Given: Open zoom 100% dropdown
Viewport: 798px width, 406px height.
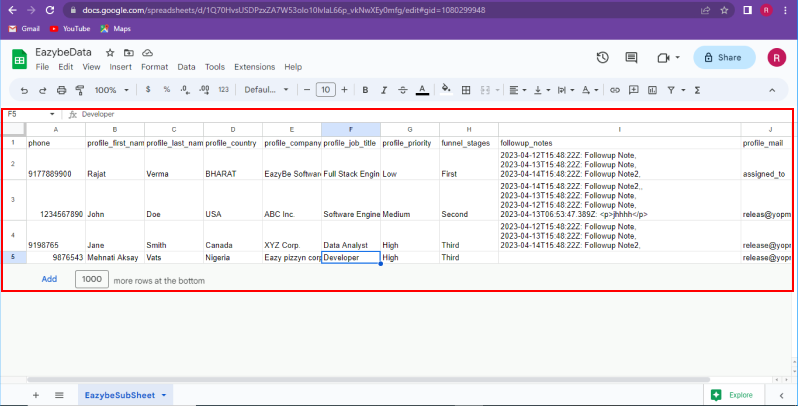Looking at the screenshot, I should coord(111,90).
